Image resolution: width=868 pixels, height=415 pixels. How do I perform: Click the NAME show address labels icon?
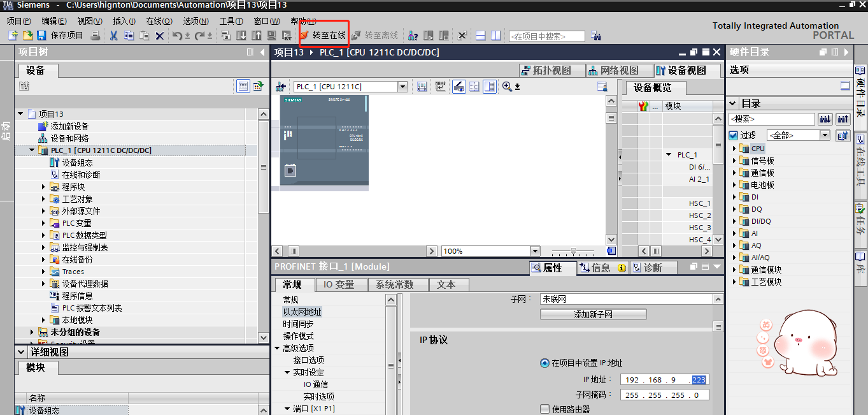440,87
